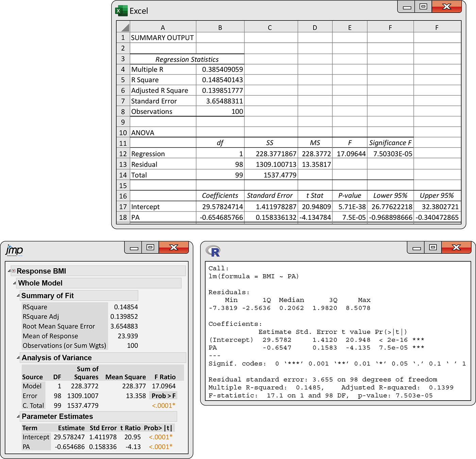Click the R Residuals Median value 0.2062
Viewport: 476px width, 459px height.
(291, 308)
